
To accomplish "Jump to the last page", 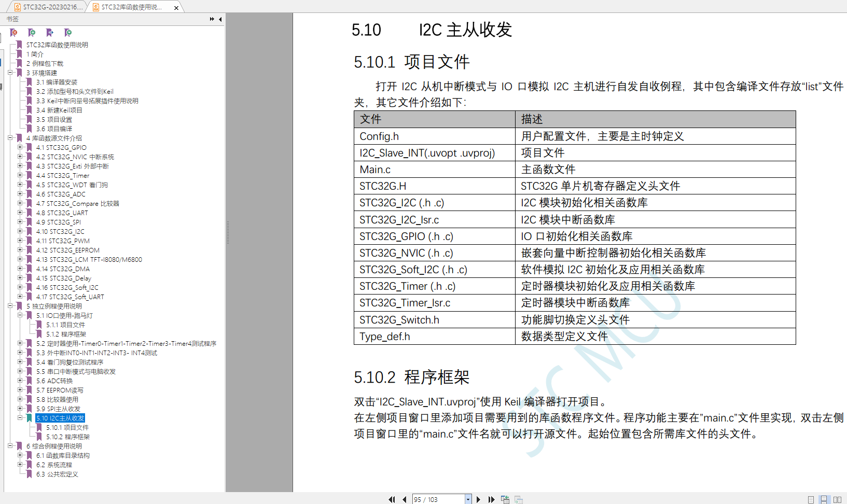I will [x=491, y=499].
